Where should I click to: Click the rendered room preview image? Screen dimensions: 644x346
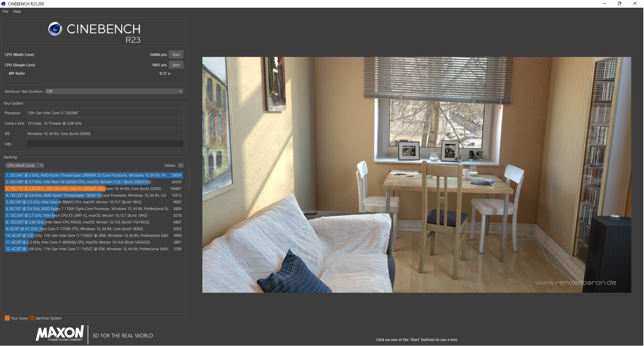point(416,175)
